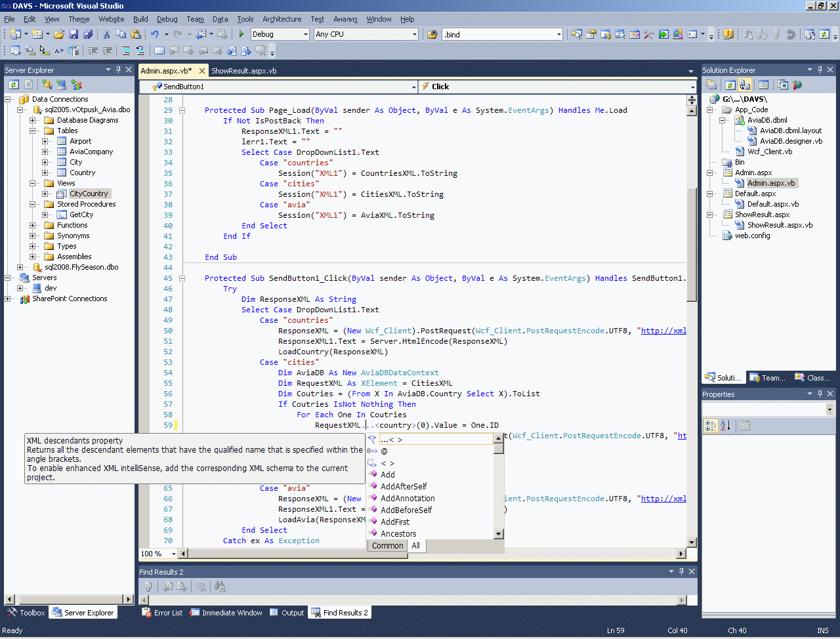The image size is (840, 639).
Task: Click the Start Debugging green play icon
Action: pyautogui.click(x=241, y=33)
